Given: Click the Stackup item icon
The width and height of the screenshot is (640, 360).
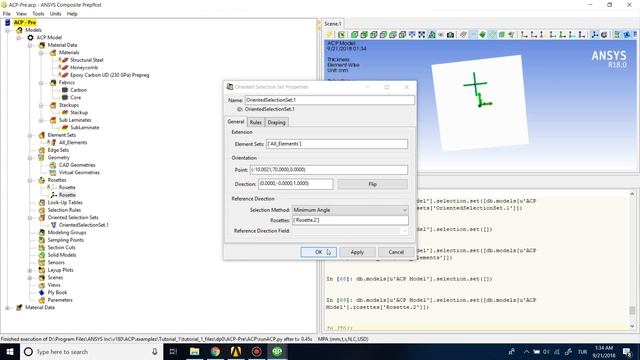Looking at the screenshot, I should pos(64,112).
